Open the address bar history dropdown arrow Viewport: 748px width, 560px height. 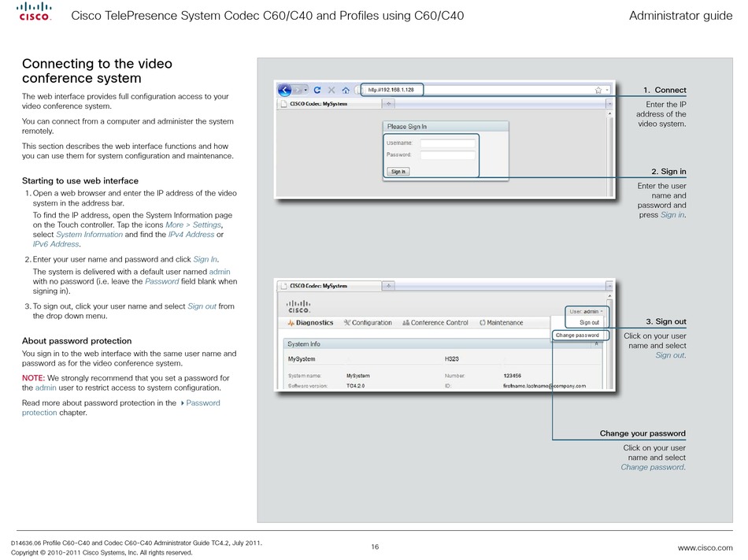pyautogui.click(x=607, y=90)
